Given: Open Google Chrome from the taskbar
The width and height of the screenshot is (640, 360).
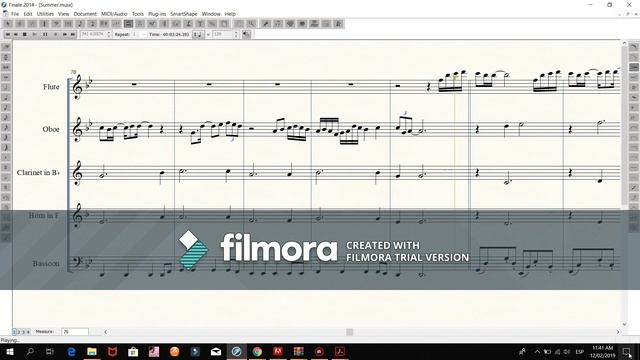Looking at the screenshot, I should tap(257, 351).
